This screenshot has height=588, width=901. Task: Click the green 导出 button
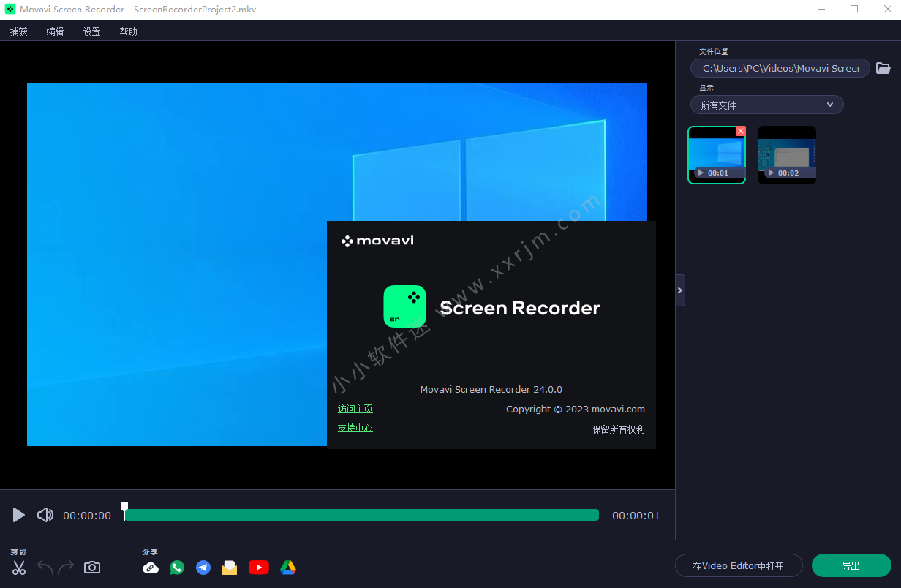click(x=851, y=565)
